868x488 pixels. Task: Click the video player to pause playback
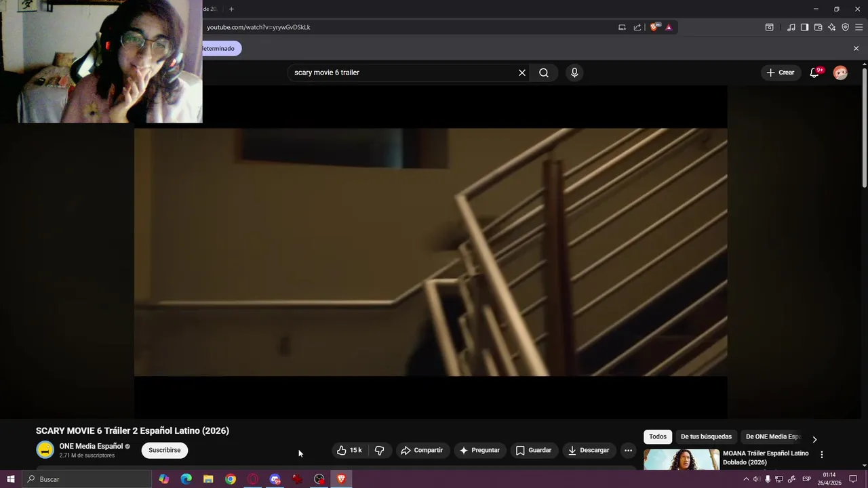(431, 252)
